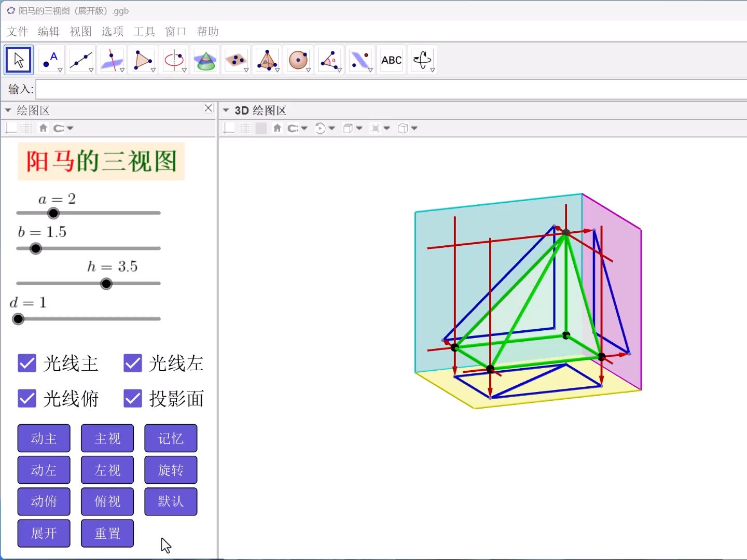Viewport: 747px width, 560px height.
Task: Click the 展开 button
Action: pyautogui.click(x=44, y=533)
